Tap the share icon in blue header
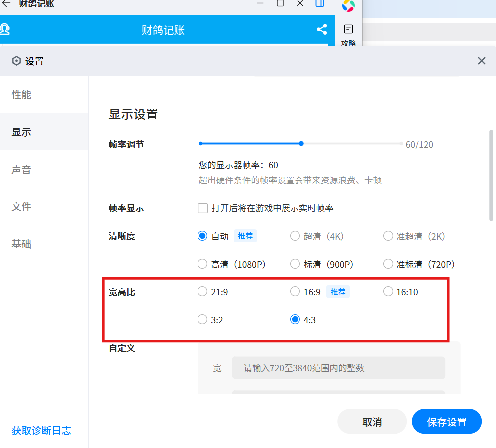496x448 pixels. [322, 29]
